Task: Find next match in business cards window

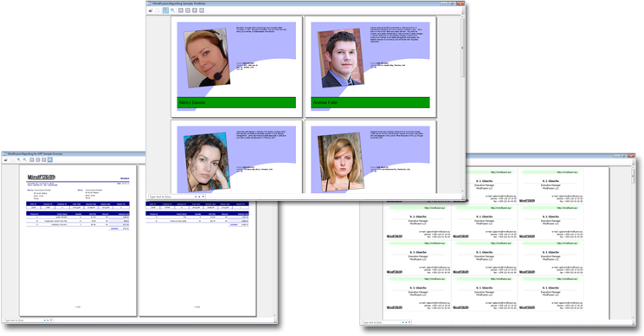Action: 406,322
